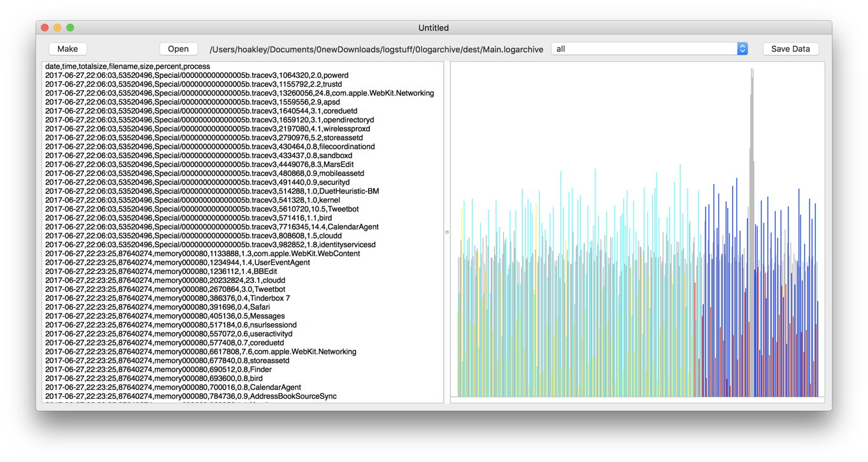Click the split divider handle between panes

coord(447,232)
